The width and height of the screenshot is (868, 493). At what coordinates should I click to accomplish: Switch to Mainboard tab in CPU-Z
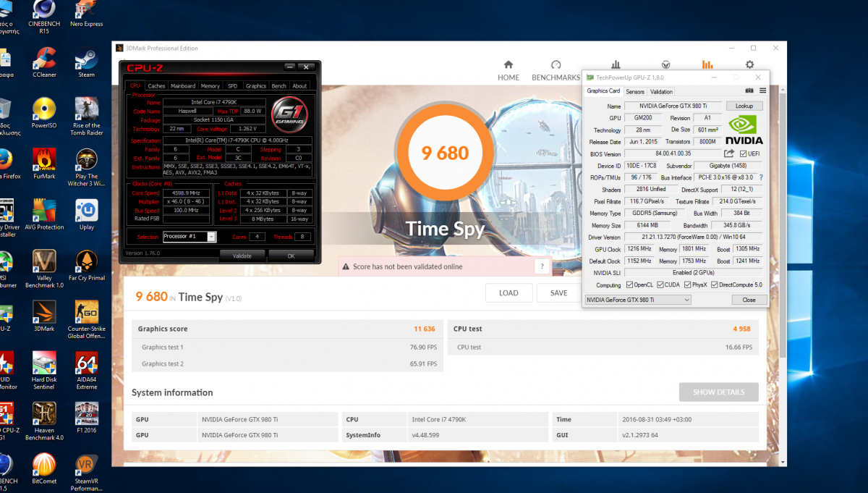click(183, 85)
